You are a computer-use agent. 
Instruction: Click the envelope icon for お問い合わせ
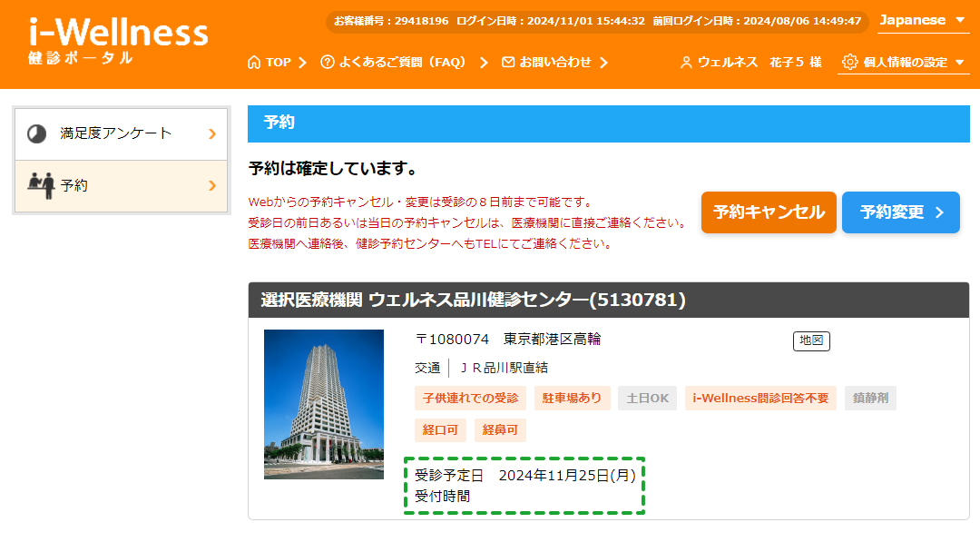[508, 62]
